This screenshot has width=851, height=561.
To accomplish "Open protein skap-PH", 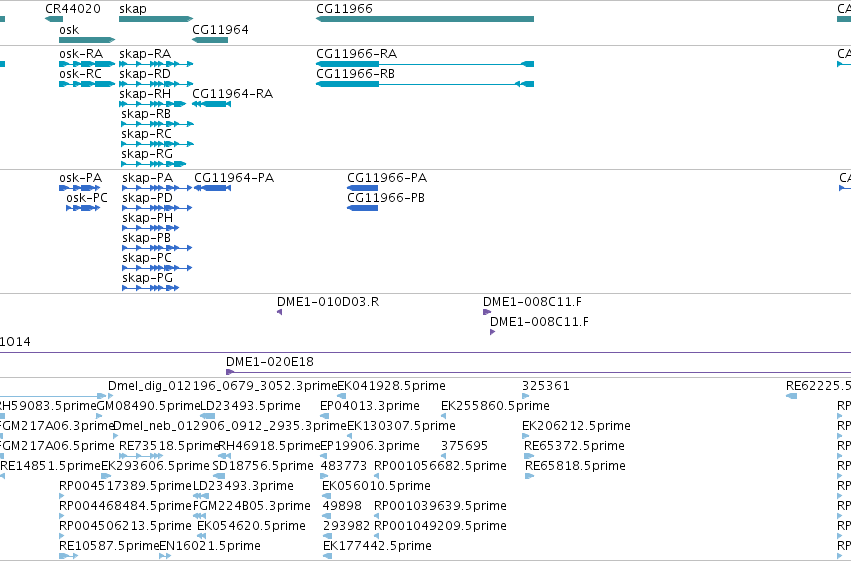I will [x=148, y=218].
